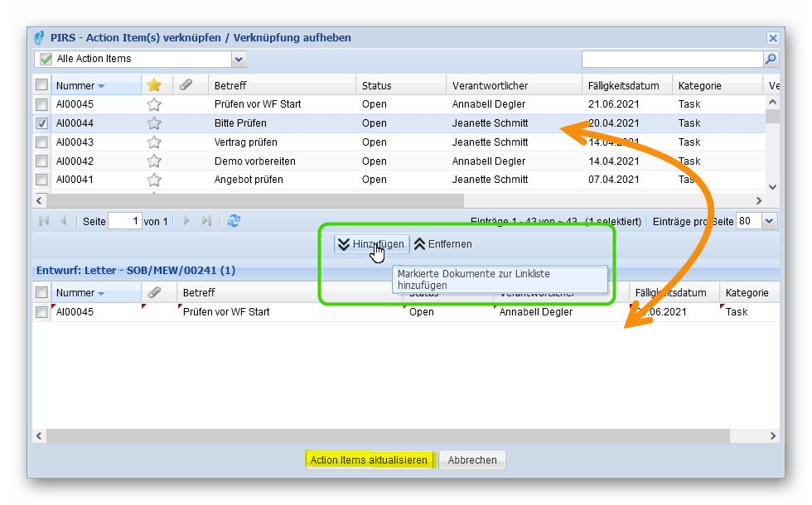Click the paperclip column header in the lower list
812x505 pixels.
(x=155, y=292)
